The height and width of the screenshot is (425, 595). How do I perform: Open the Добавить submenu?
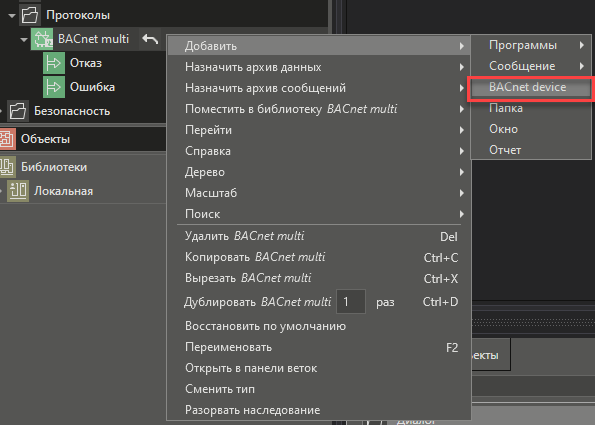[319, 46]
